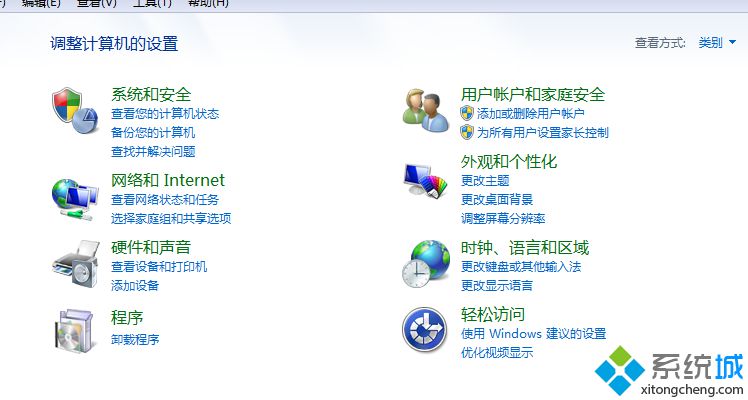The height and width of the screenshot is (400, 748).
Task: Click 添加或删除用户帐户 link
Action: (x=530, y=113)
